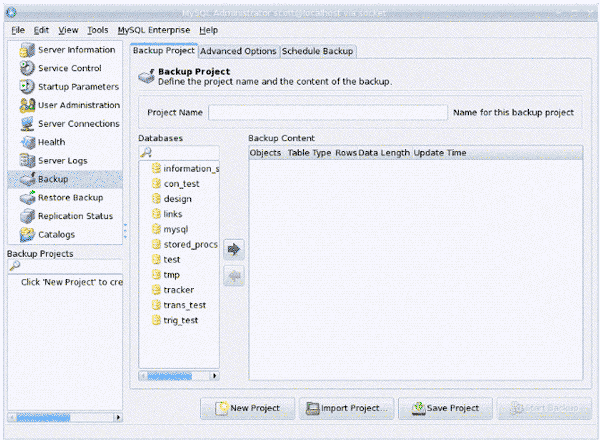Image resolution: width=600 pixels, height=440 pixels.
Task: Open the File menu
Action: 18,30
